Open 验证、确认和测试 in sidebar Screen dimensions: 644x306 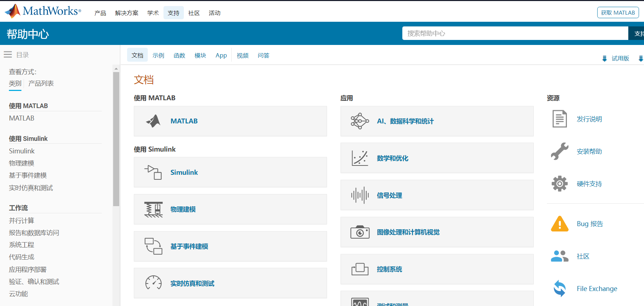click(x=34, y=281)
